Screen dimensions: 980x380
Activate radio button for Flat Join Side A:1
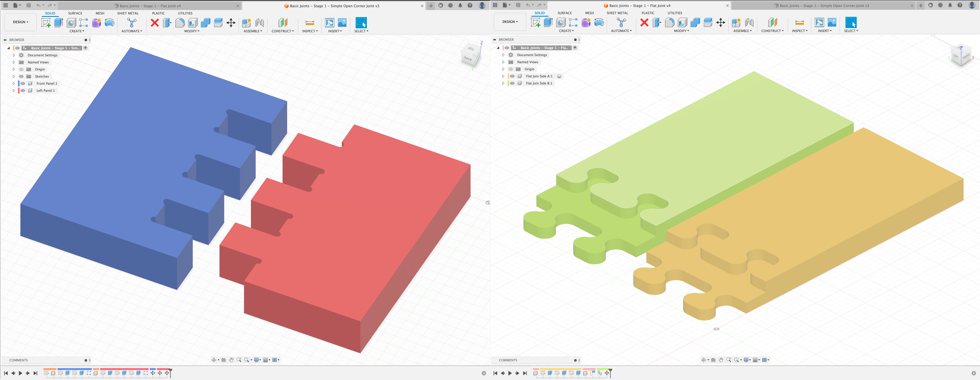(559, 76)
